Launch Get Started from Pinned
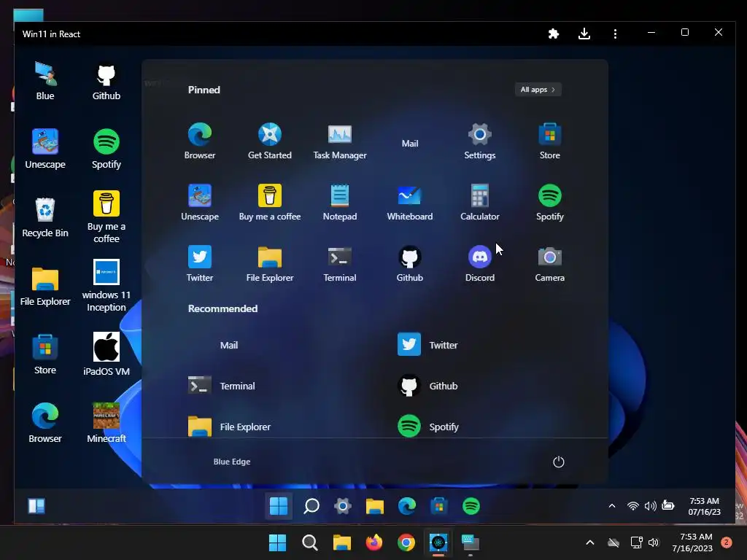 point(270,141)
